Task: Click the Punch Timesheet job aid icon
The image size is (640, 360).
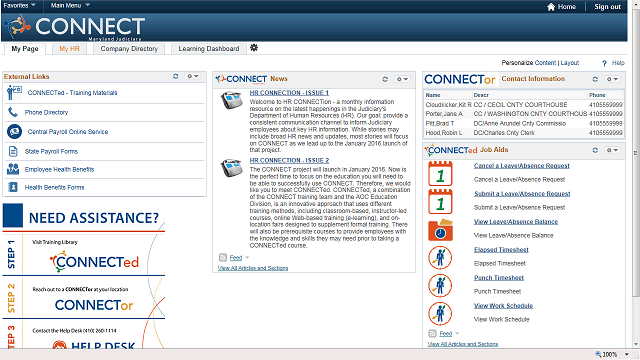Action: coord(440,285)
